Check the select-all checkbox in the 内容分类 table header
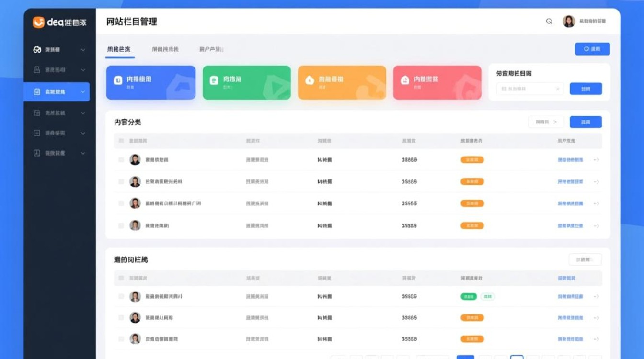Viewport: 644px width, 359px height. [121, 140]
